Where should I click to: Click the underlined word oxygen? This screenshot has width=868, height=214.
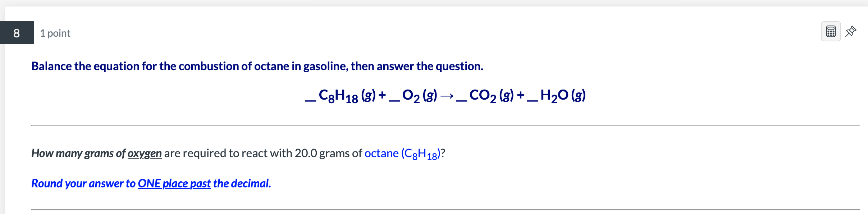point(145,153)
